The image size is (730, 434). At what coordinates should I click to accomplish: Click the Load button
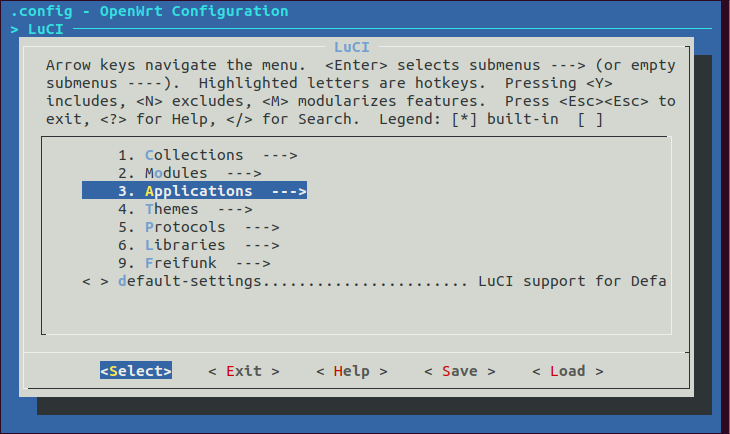click(x=568, y=371)
